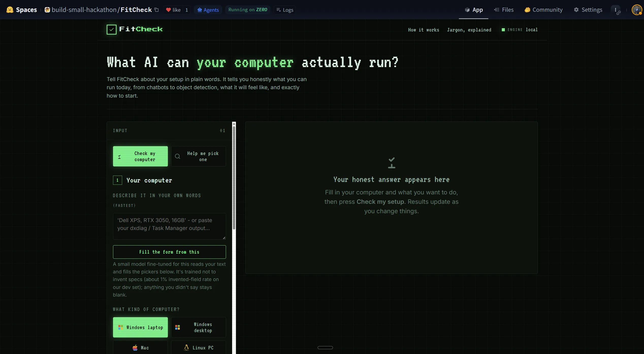Choose the Windows desktop option
644x354 pixels.
coord(199,327)
